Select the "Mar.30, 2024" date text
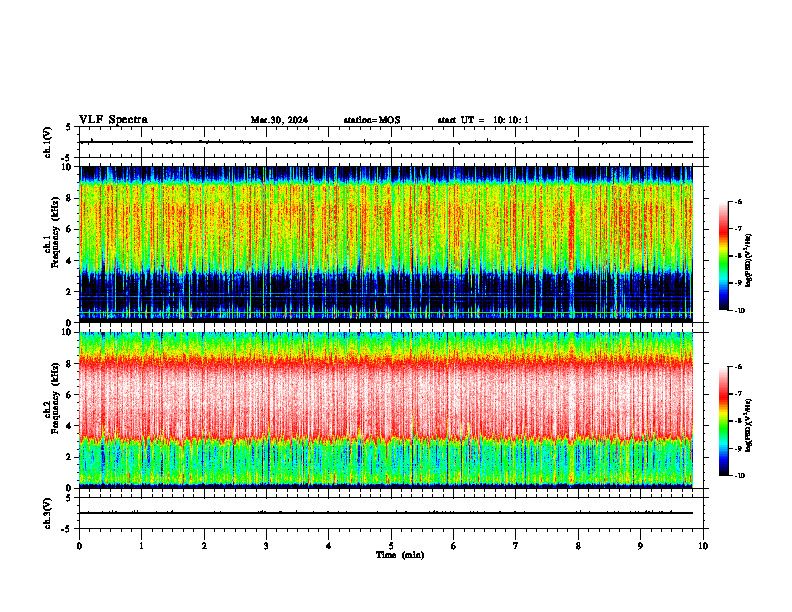Viewport: 792px width, 612px height. click(x=279, y=120)
